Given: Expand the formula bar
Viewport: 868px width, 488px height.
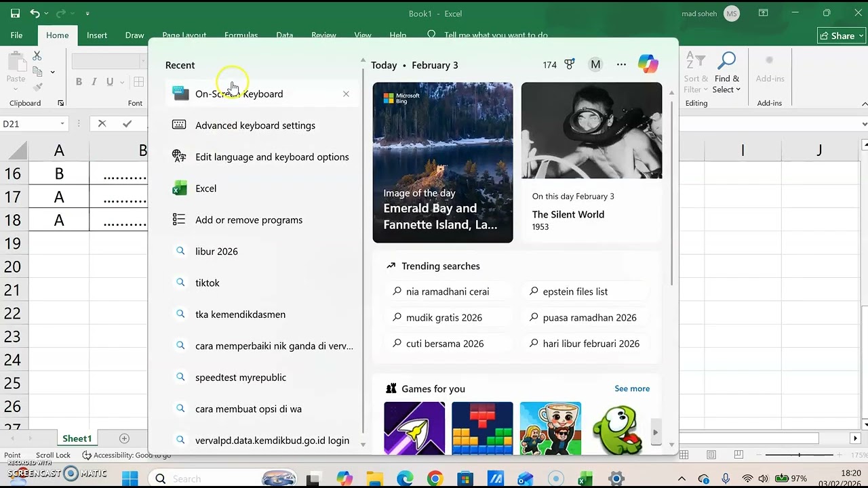Looking at the screenshot, I should point(864,123).
